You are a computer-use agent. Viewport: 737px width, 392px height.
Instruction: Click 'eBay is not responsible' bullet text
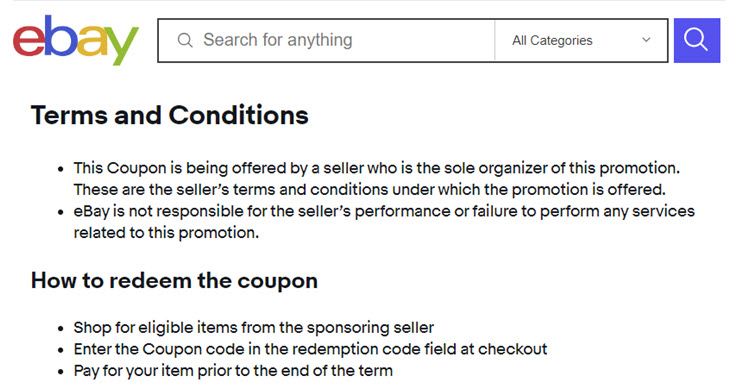click(x=384, y=212)
